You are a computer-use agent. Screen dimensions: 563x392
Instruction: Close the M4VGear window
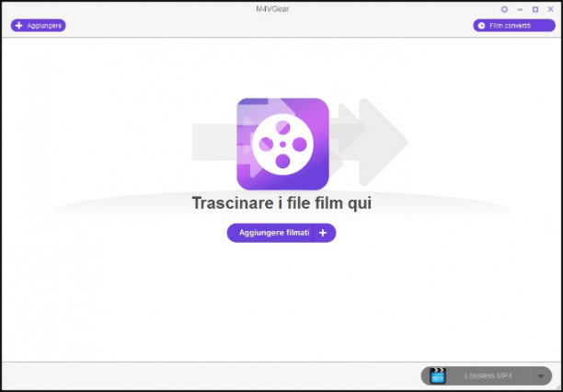[x=550, y=9]
